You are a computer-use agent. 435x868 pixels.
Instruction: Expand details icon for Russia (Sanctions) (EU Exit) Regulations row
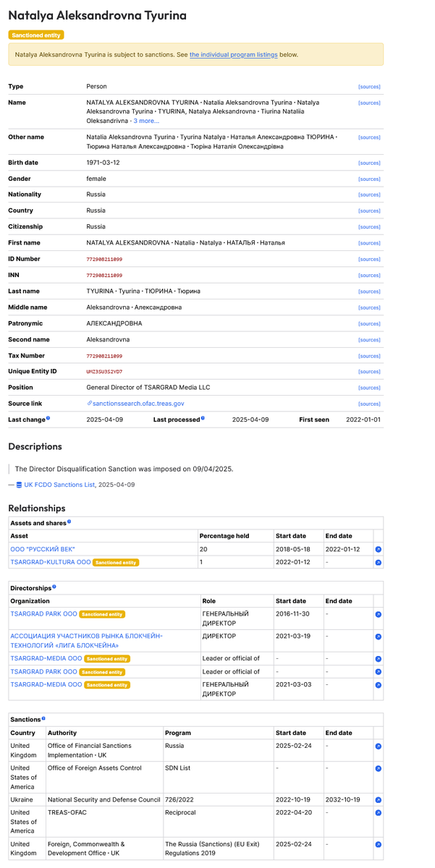[378, 844]
